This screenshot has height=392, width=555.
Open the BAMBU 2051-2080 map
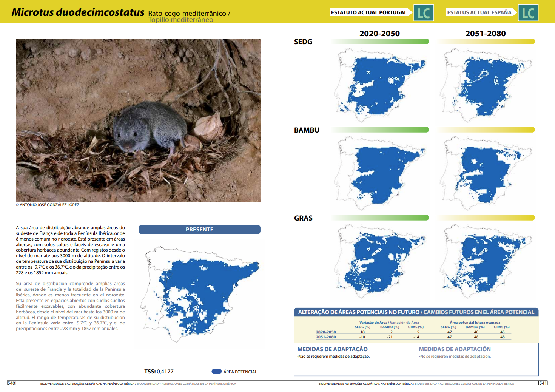click(x=486, y=173)
